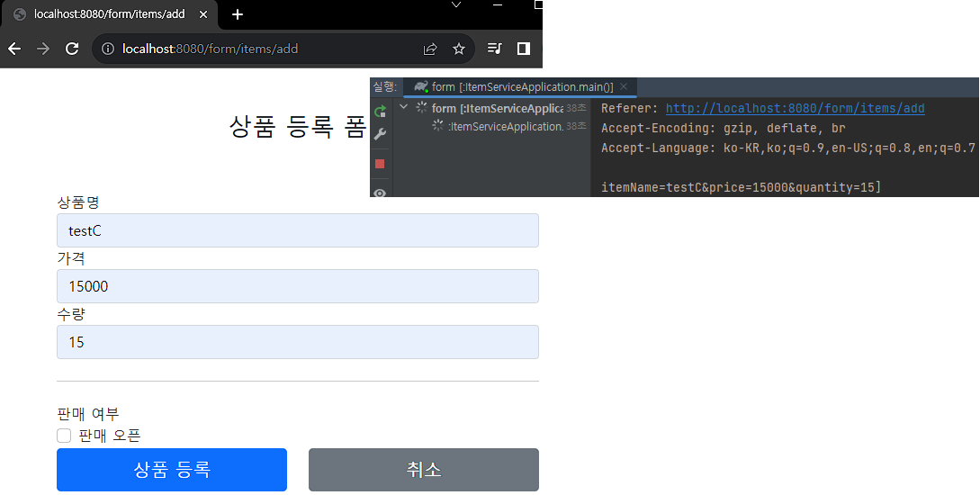Click the 상품 등록 폼 heading
Viewport: 980px width, 495px height.
click(x=298, y=127)
